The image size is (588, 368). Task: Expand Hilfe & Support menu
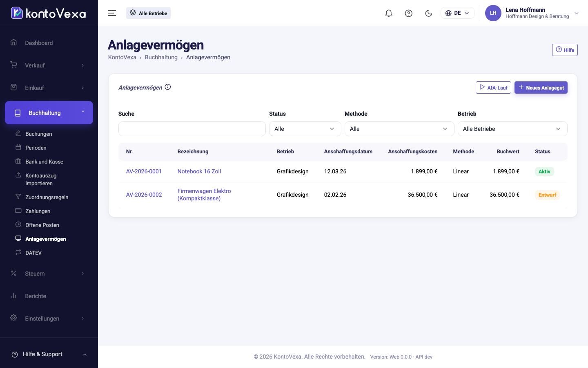(x=49, y=354)
